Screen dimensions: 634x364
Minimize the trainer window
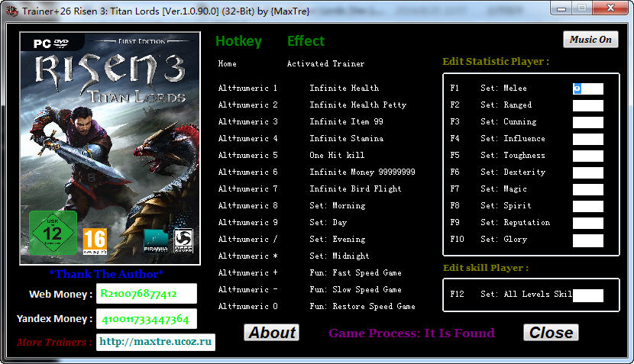click(561, 8)
